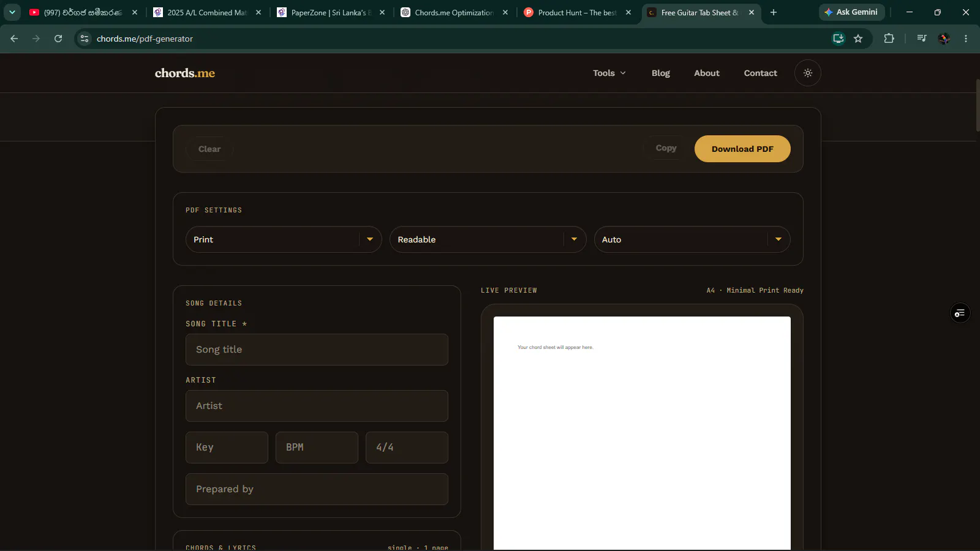980x551 pixels.
Task: Focus the Prepared by input field
Action: coord(317,489)
